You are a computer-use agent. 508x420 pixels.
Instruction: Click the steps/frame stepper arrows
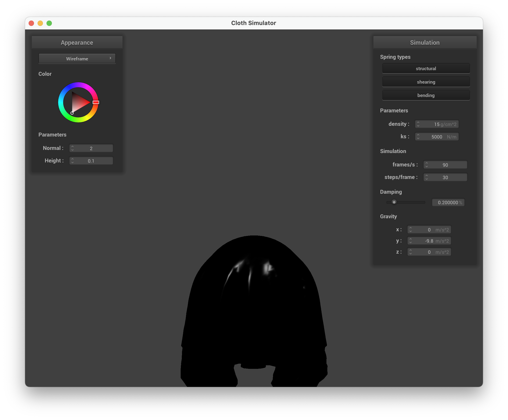pos(426,177)
